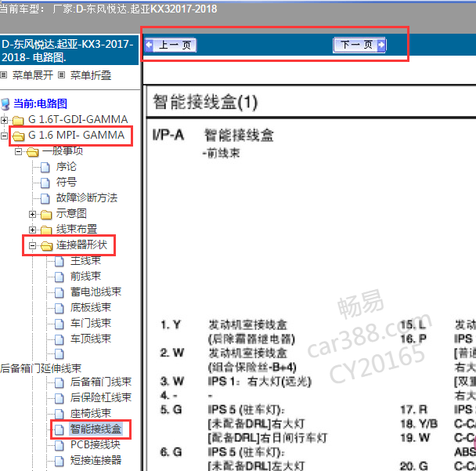Collapse all menus via 菜单折叠

point(91,75)
